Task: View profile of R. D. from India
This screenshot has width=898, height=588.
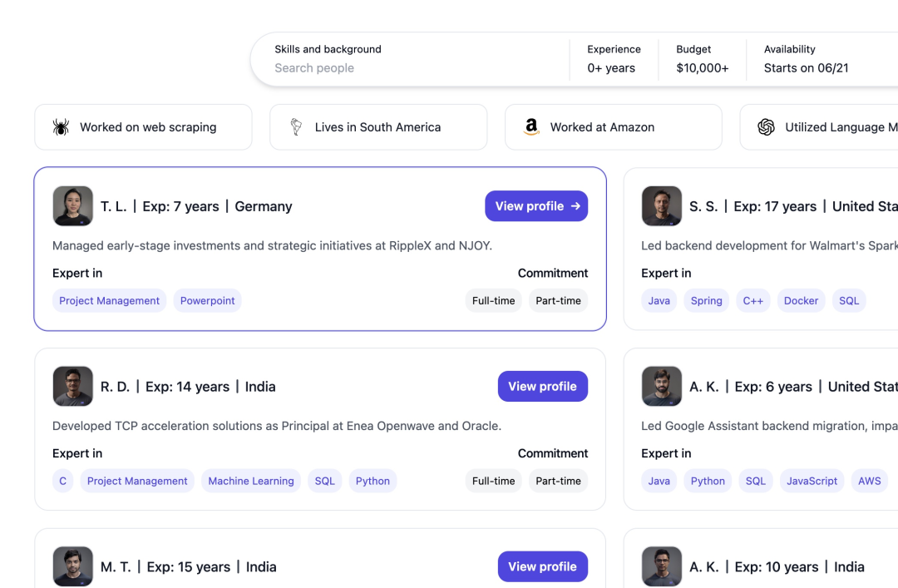Action: [x=543, y=386]
